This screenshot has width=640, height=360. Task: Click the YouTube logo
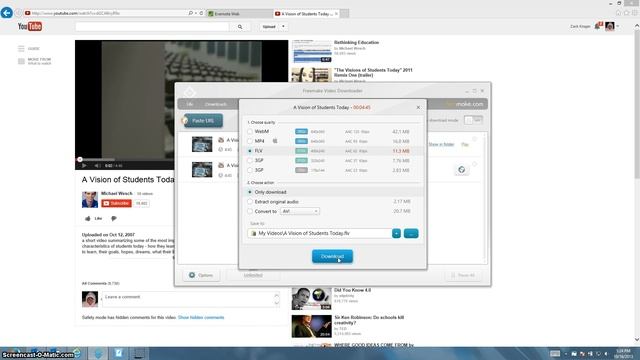pyautogui.click(x=30, y=27)
